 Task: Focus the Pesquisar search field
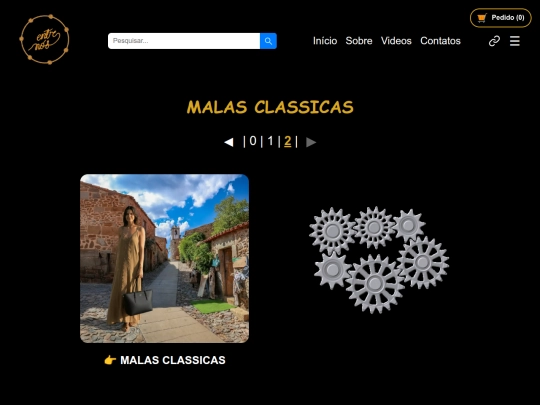[184, 41]
